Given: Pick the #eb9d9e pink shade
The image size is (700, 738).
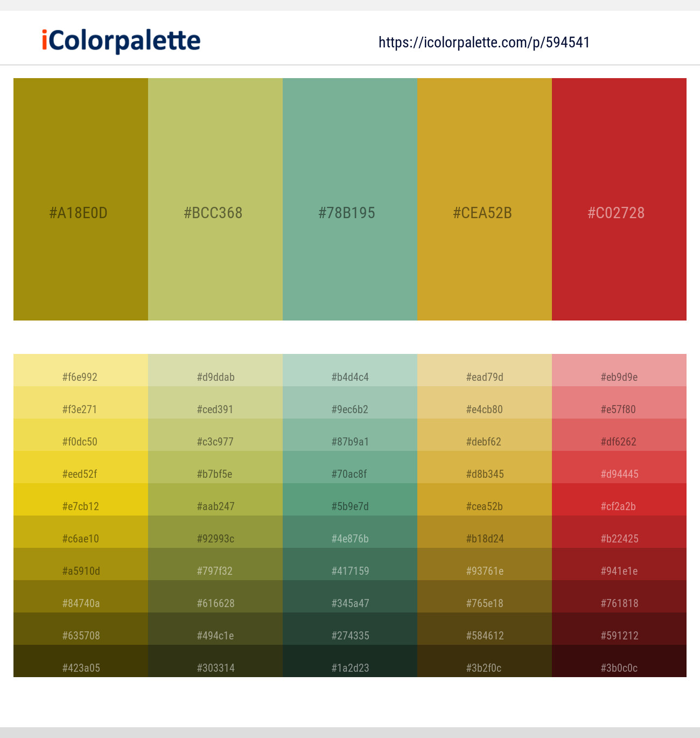Looking at the screenshot, I should pos(619,370).
